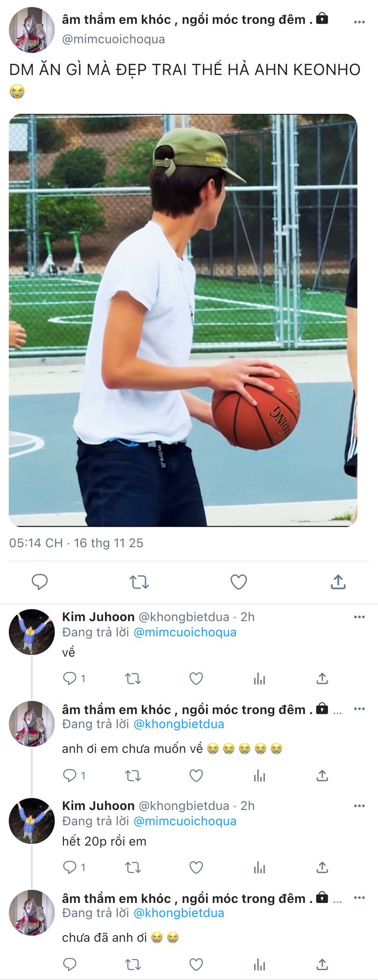Viewport: 378px width, 980px height.
Task: Open the basketball court photo
Action: 183,320
